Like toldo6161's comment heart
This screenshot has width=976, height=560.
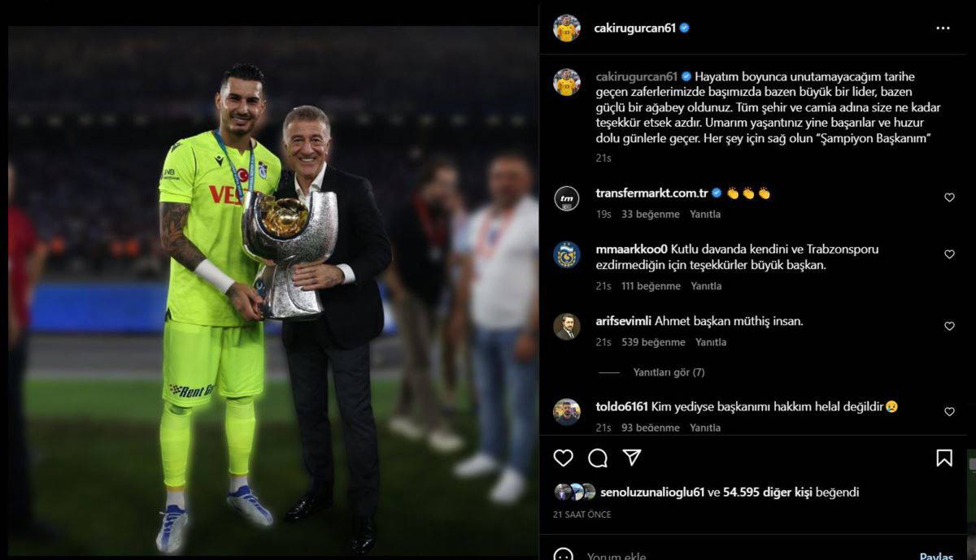(949, 412)
